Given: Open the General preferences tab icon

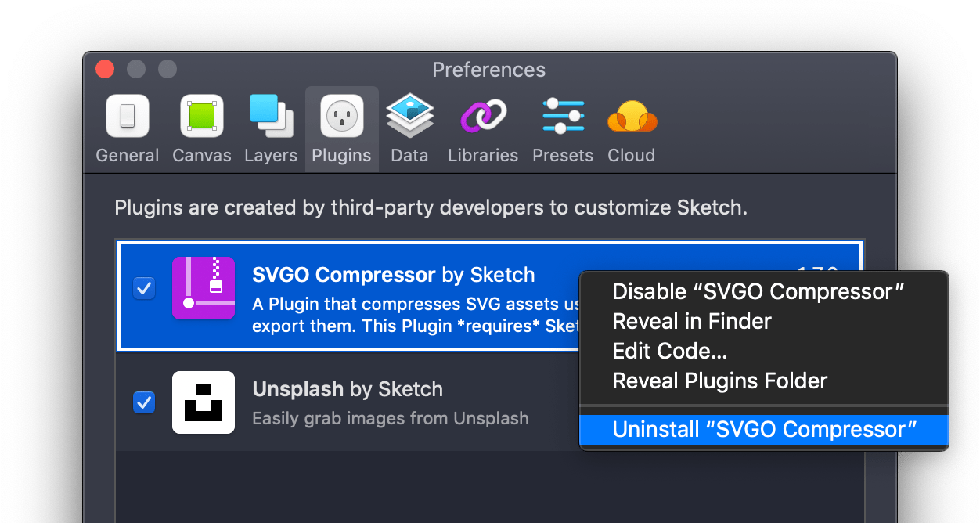Looking at the screenshot, I should 127,116.
